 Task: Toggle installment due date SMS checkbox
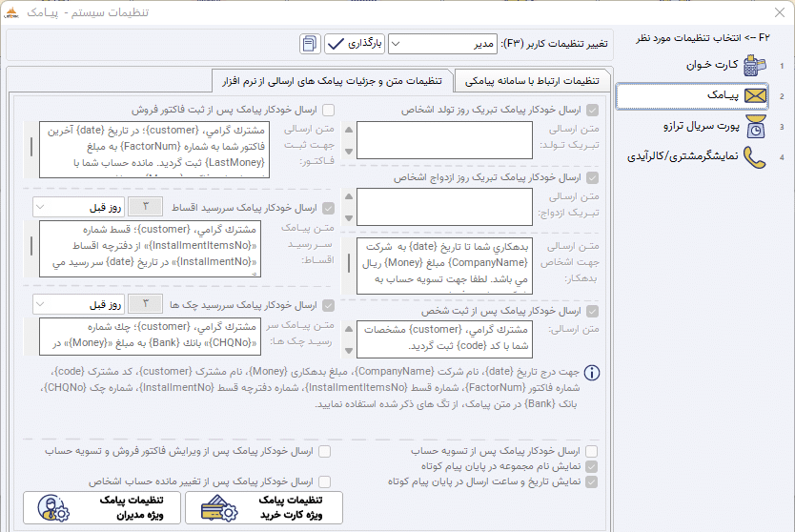click(x=329, y=208)
